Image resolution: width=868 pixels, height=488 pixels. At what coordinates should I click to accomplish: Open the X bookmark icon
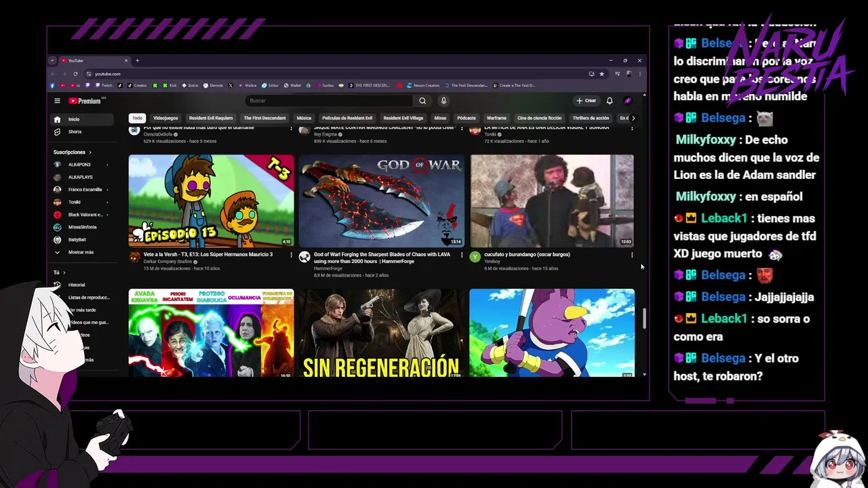pos(231,85)
